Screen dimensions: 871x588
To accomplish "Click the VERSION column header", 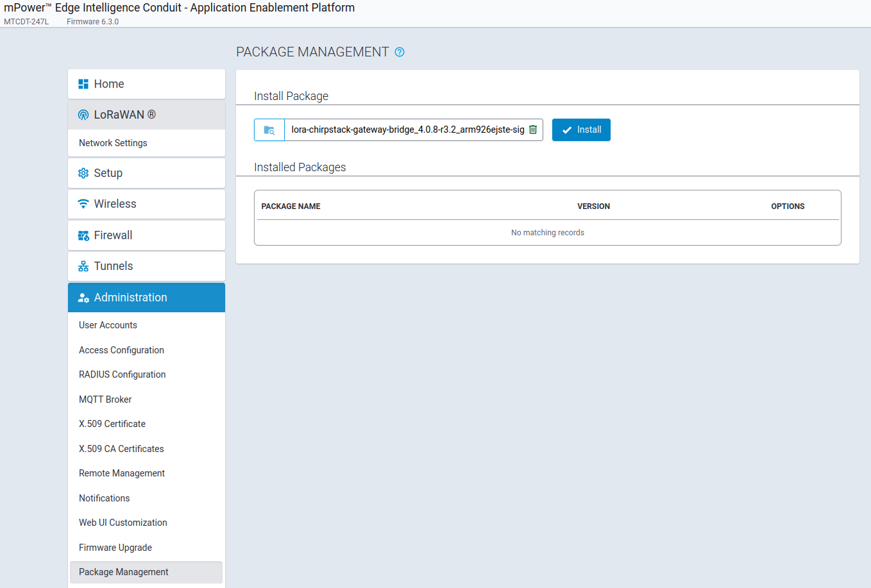I will pyautogui.click(x=593, y=206).
